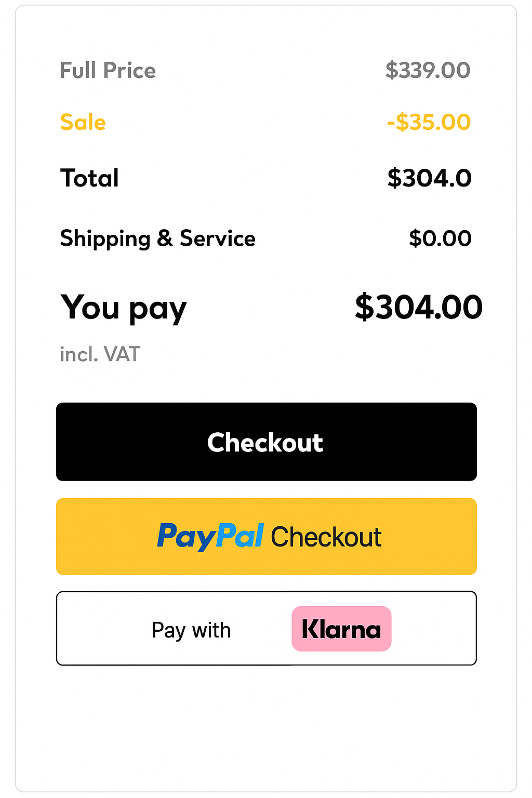Click the yellow Sale label
The width and height of the screenshot is (532, 798).
coord(83,123)
